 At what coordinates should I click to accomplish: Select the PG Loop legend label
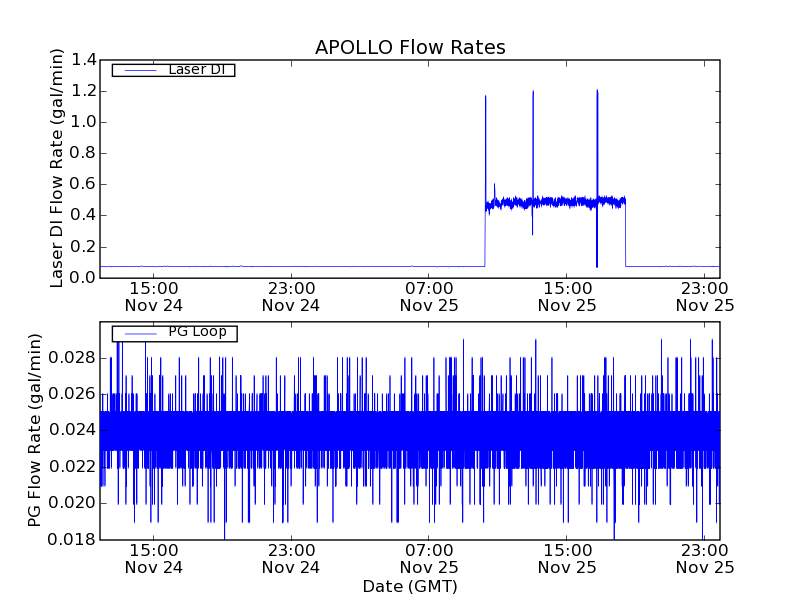tap(197, 333)
